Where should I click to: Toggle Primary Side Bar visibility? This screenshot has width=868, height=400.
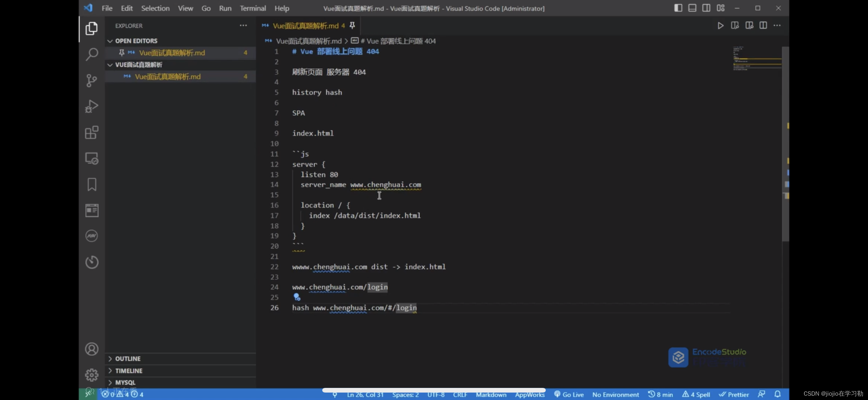(678, 8)
